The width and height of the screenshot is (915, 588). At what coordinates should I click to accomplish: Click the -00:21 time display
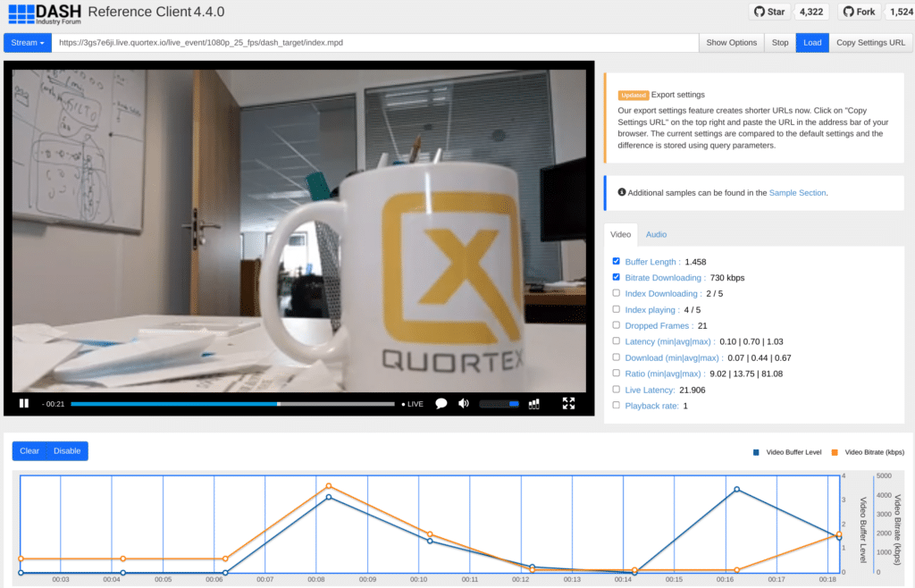pos(53,404)
